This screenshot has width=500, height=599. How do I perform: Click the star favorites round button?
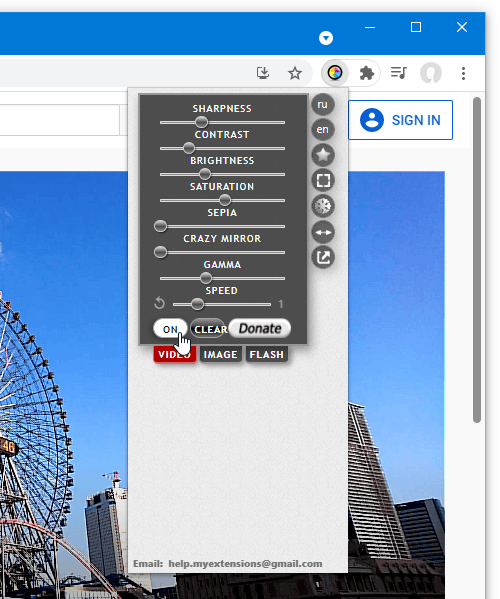323,155
